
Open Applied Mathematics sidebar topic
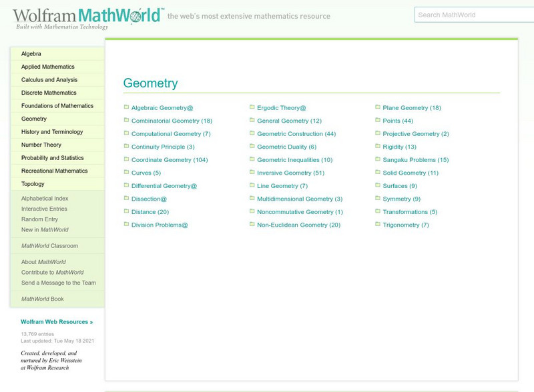pyautogui.click(x=57, y=67)
